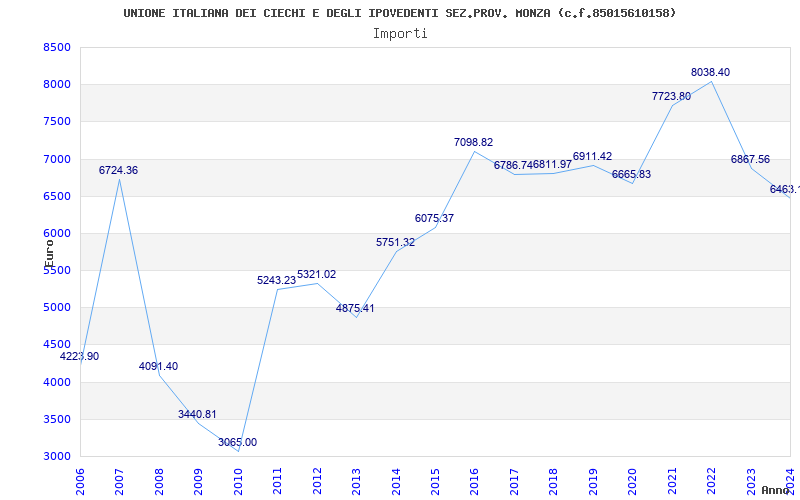Click the 'Euro' y-axis title
This screenshot has width=800, height=500.
click(x=49, y=254)
